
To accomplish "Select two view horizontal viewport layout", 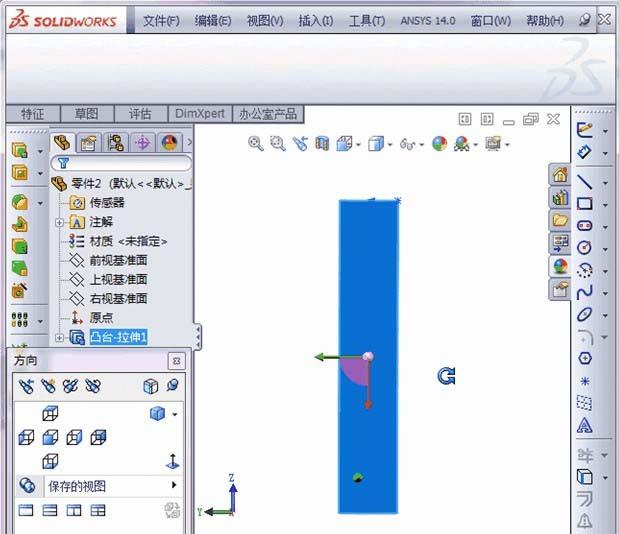I will click(50, 511).
